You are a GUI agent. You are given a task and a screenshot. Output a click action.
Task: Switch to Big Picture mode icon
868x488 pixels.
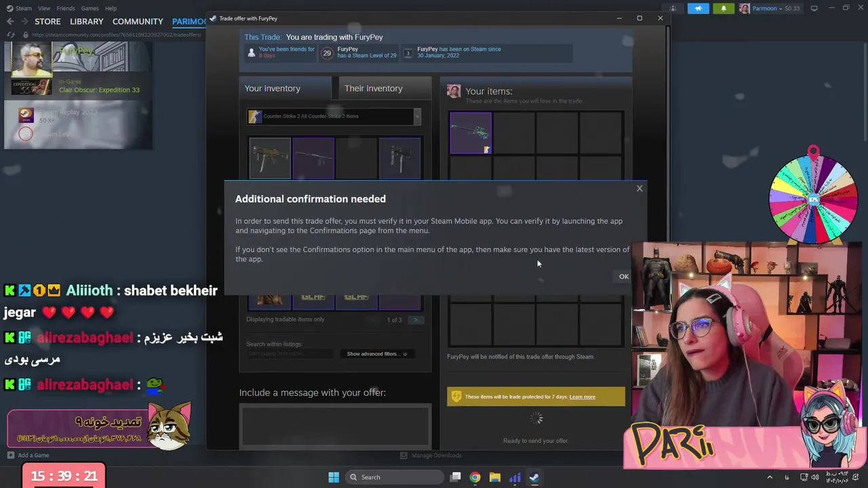(814, 8)
